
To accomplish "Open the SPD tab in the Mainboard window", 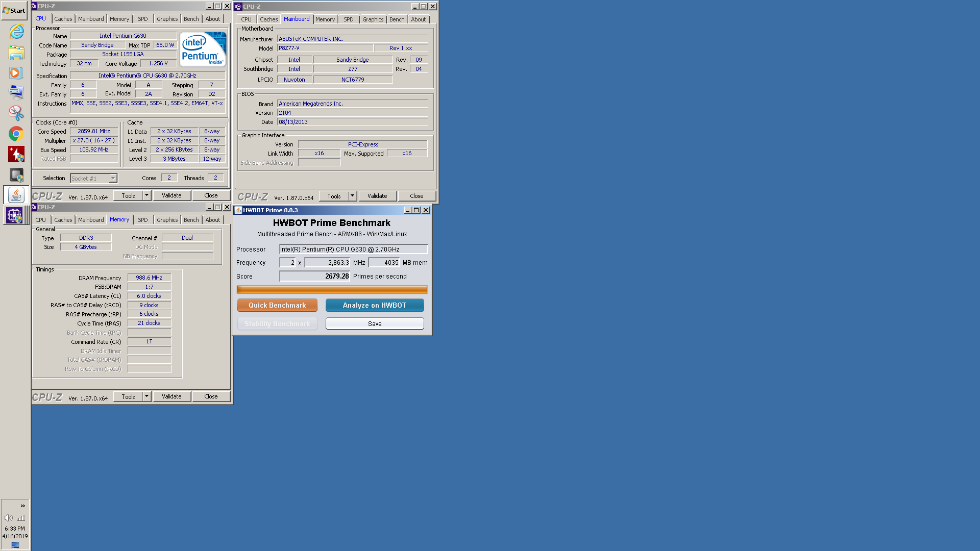I will point(349,19).
